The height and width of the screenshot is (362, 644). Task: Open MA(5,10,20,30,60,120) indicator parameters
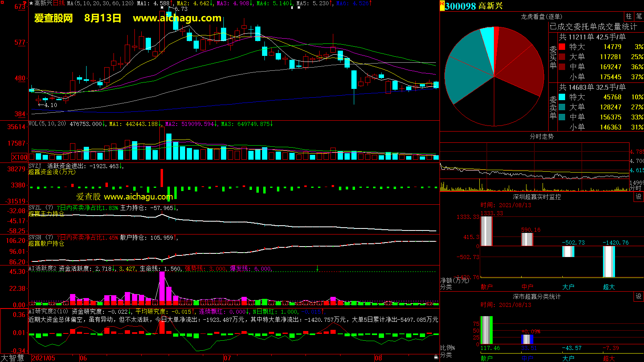(101, 4)
